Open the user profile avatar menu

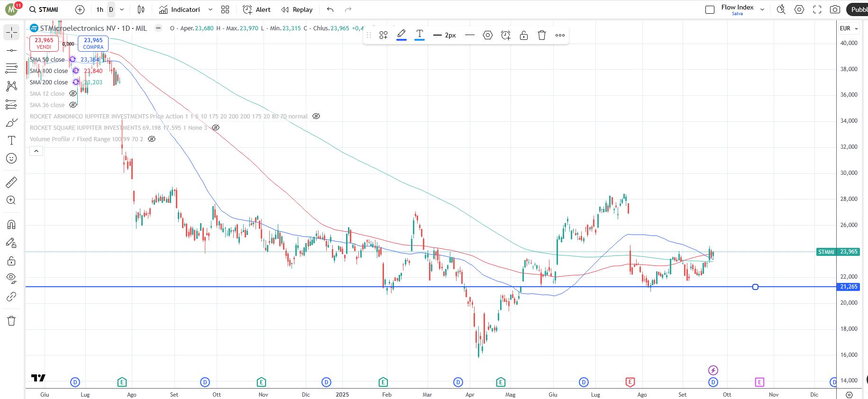tap(11, 9)
